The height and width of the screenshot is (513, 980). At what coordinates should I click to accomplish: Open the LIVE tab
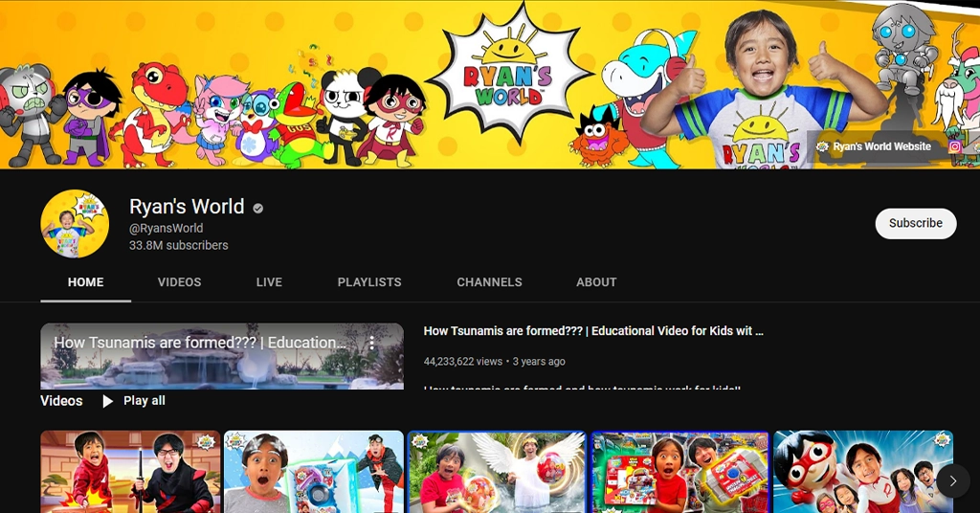[x=269, y=282]
